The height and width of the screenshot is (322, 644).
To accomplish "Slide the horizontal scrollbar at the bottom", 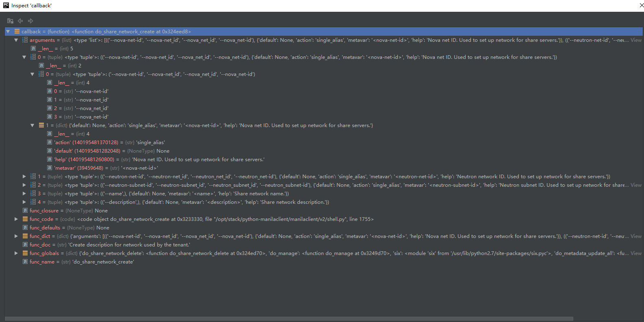I will [289, 319].
